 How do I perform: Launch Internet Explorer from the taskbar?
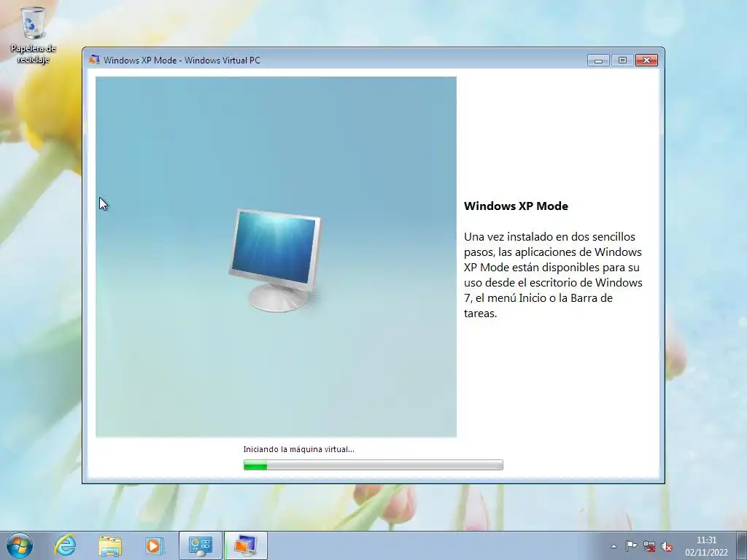click(65, 545)
